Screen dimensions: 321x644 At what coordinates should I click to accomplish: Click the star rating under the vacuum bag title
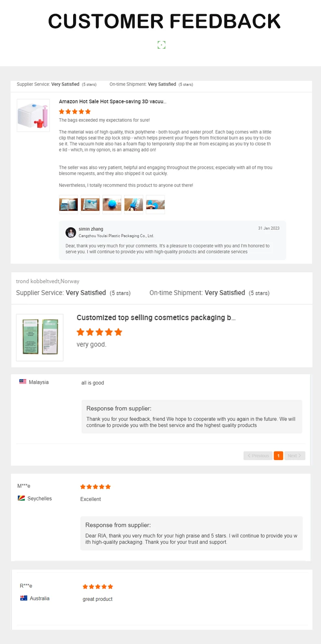75,112
